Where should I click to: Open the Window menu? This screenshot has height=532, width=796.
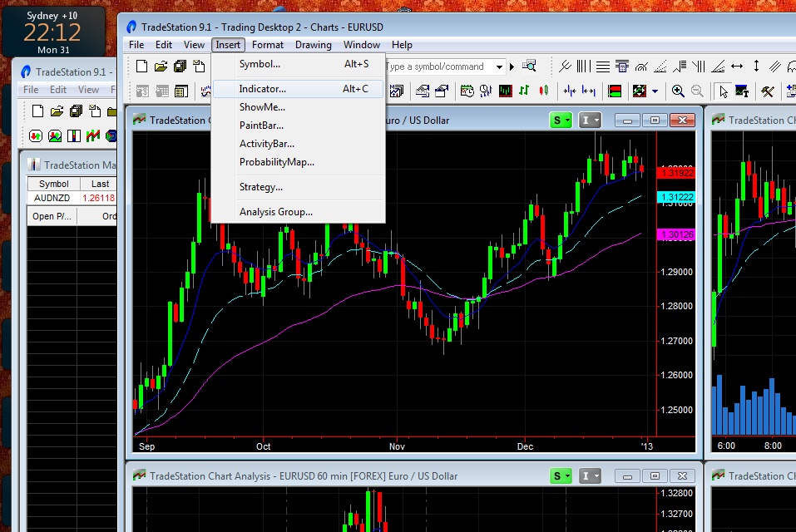coord(362,45)
